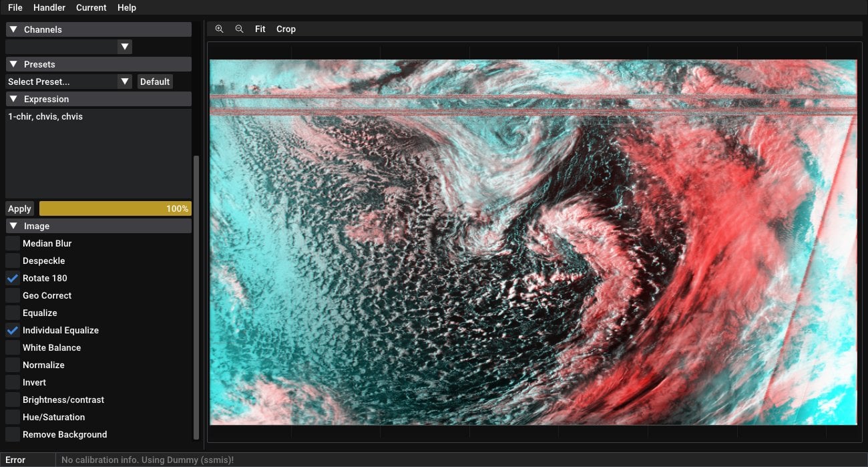This screenshot has height=467, width=868.
Task: Click the 100% progress bar
Action: (116, 208)
